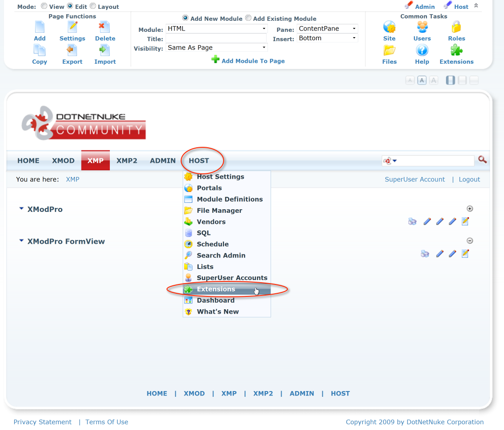Open Help icon in Common Tasks
The height and width of the screenshot is (430, 504).
point(422,50)
